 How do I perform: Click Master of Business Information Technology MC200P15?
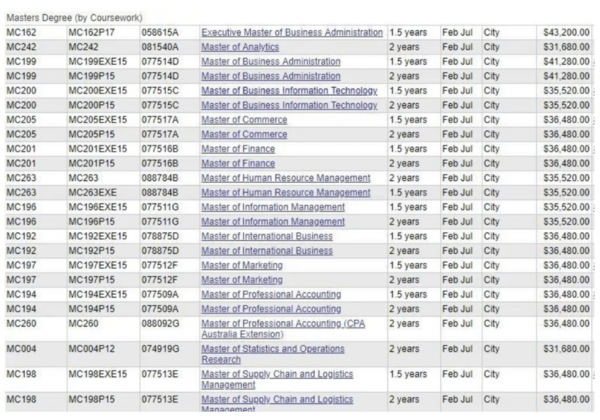[288, 105]
